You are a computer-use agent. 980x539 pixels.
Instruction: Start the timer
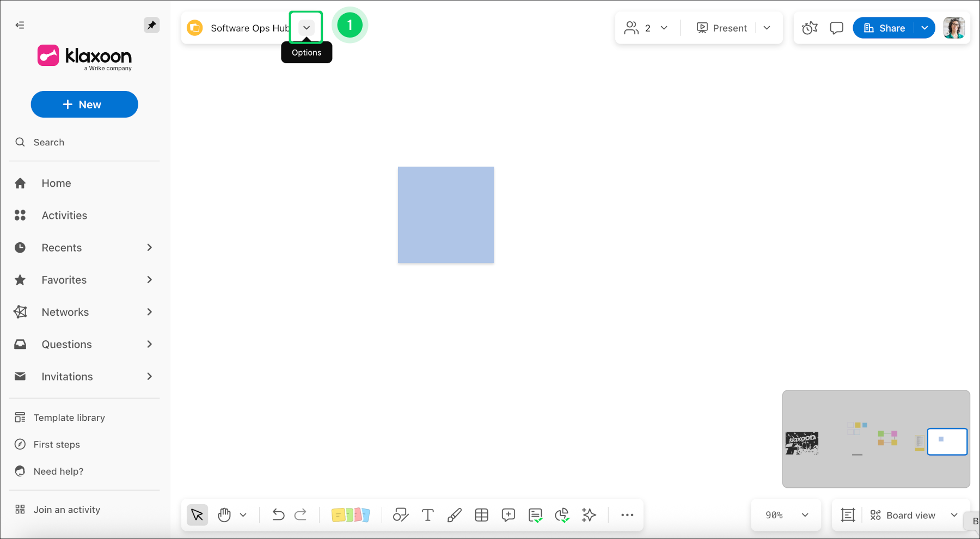pyautogui.click(x=810, y=27)
